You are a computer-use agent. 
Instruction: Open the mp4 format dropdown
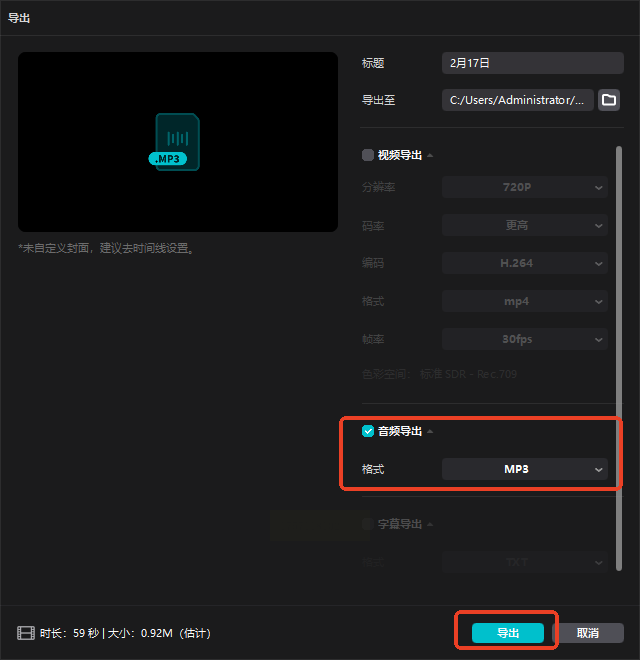pos(525,301)
